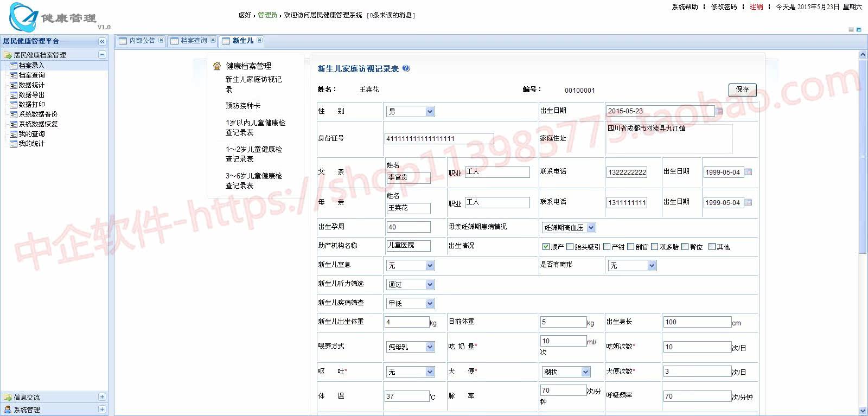This screenshot has width=868, height=416.
Task: Expand the 系统管理 section
Action: tap(102, 409)
